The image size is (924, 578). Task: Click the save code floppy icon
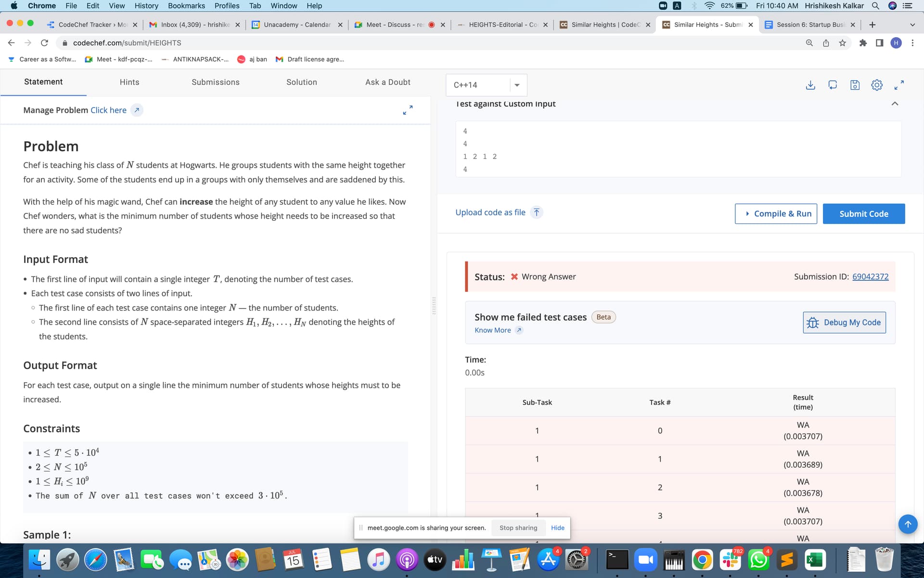tap(855, 85)
